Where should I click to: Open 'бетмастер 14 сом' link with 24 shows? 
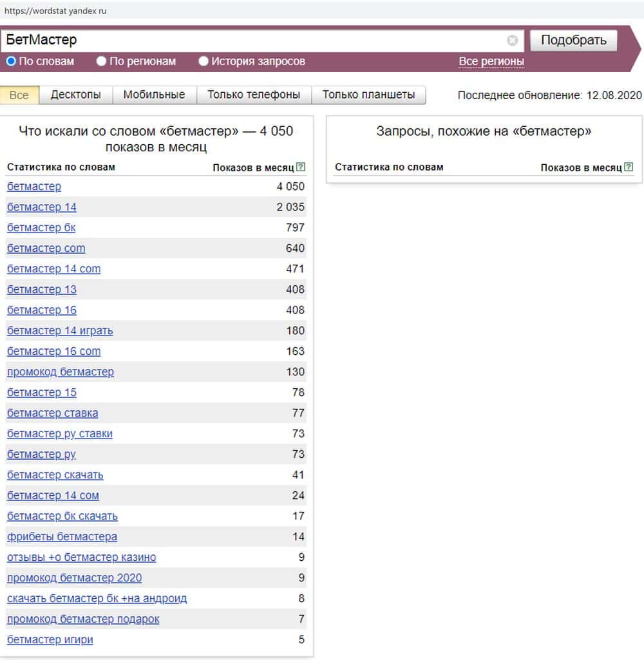tap(53, 496)
